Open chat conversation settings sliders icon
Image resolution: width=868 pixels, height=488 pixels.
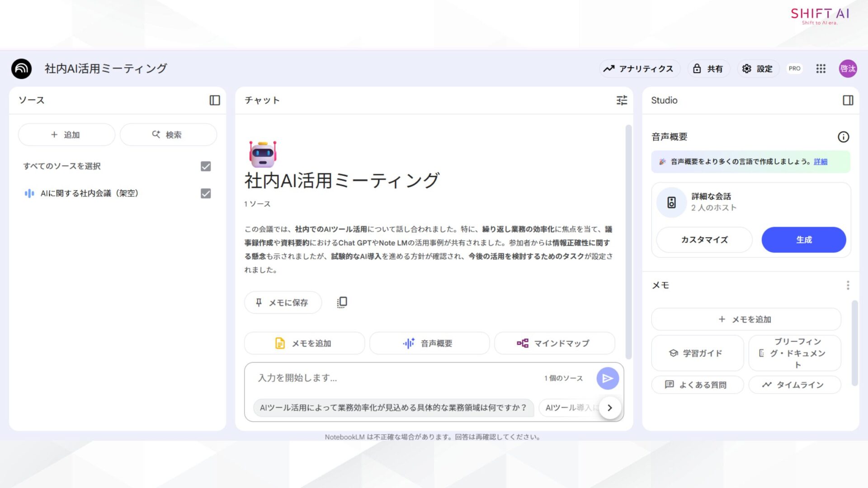[622, 100]
